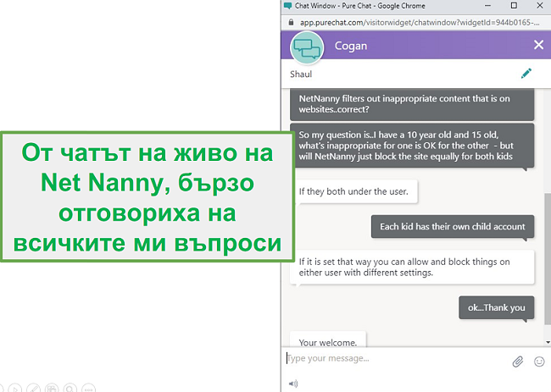Click the 'So my question is' message bubble
This screenshot has height=392, width=551.
(x=412, y=146)
